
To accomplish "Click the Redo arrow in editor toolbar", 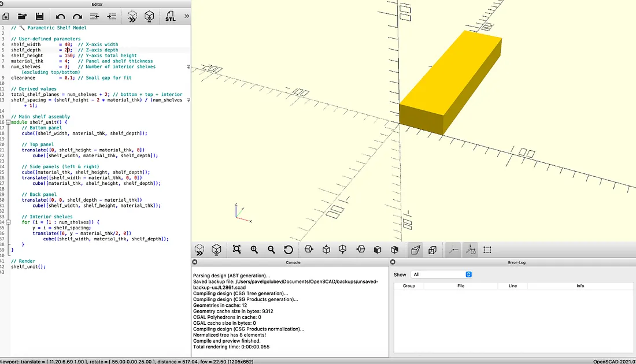I will (x=77, y=16).
